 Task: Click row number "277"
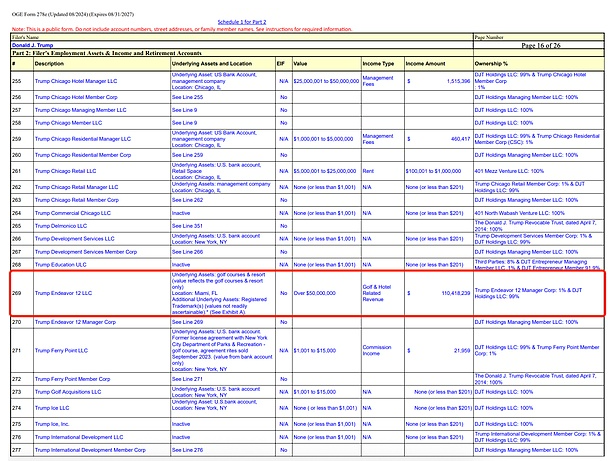coord(16,450)
